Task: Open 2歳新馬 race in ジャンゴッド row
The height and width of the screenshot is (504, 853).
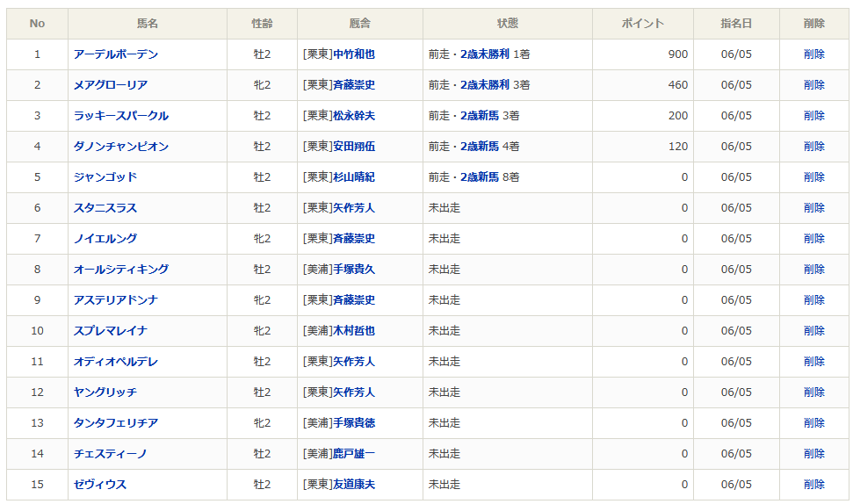Action: pos(480,177)
